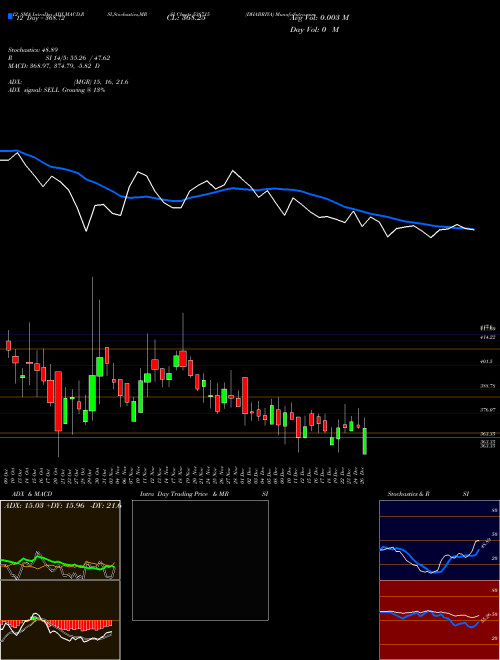Viewport: 500px width, 660px height.
Task: Open the ADX mini chart panel
Action: pos(60,540)
